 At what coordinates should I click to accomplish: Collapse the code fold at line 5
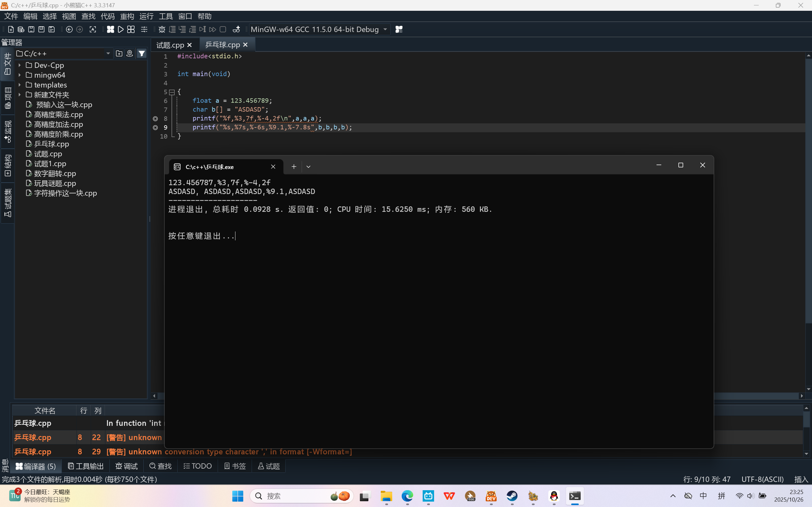pos(172,92)
